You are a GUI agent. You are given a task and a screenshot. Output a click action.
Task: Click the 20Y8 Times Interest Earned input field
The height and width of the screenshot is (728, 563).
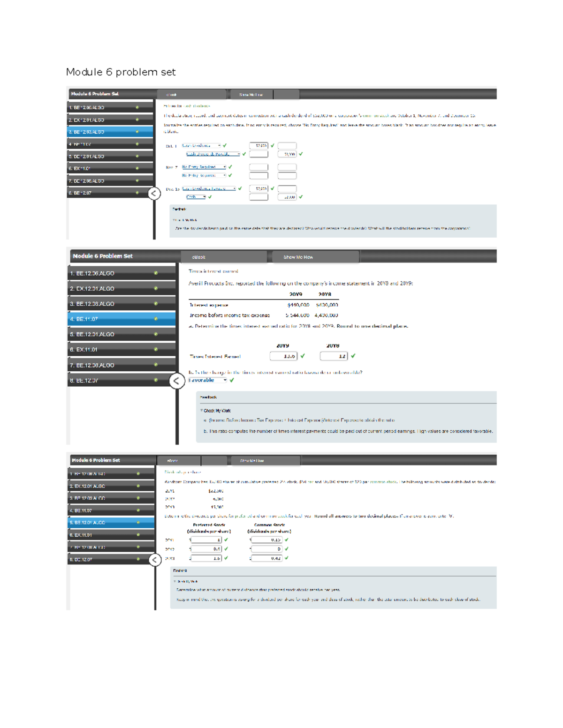(334, 356)
